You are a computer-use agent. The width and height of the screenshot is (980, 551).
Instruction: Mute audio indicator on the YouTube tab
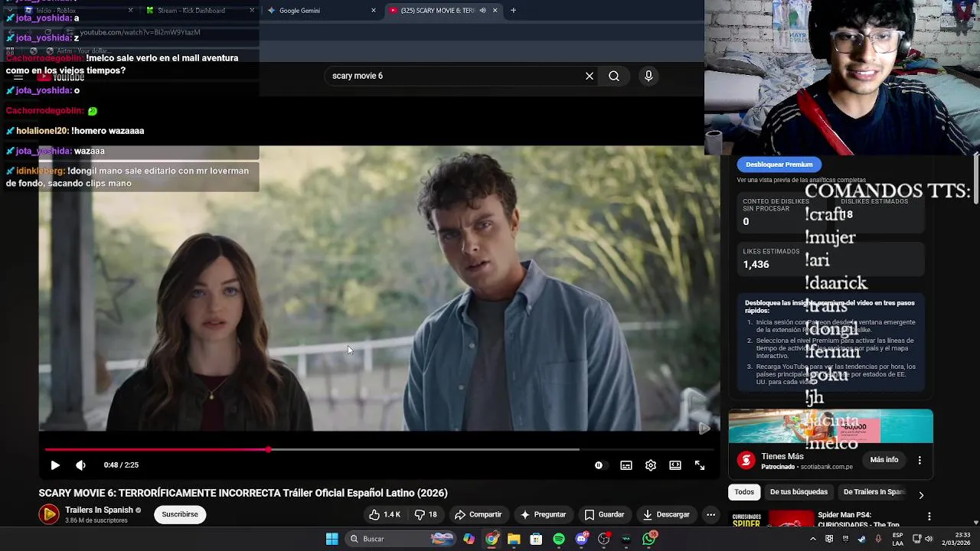[x=482, y=11]
